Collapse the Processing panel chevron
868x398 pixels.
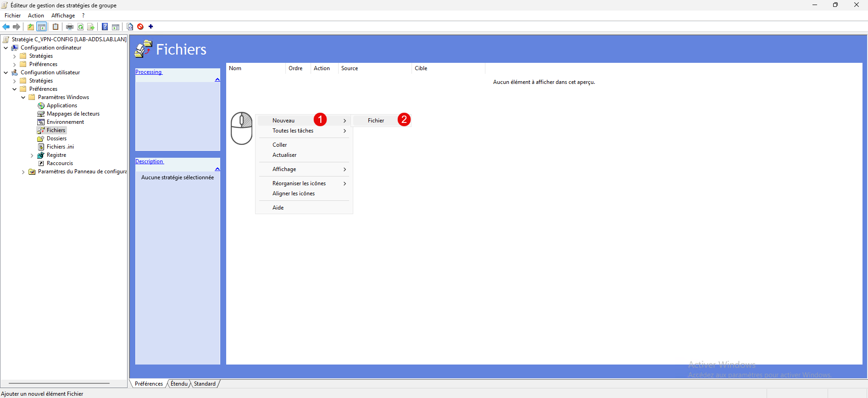217,80
